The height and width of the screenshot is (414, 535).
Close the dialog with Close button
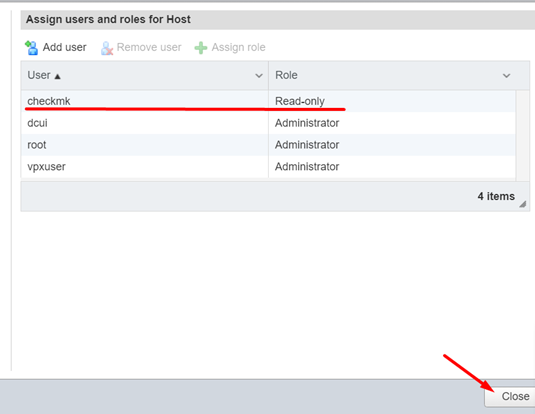[x=510, y=396]
